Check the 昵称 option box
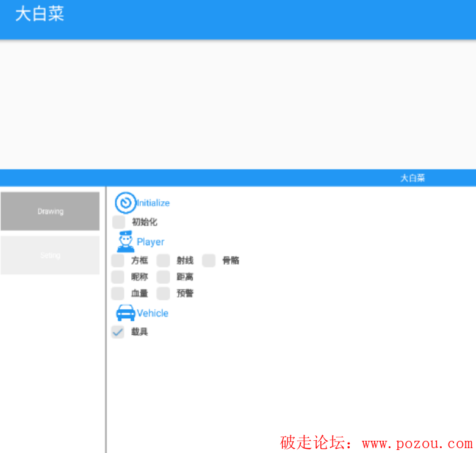This screenshot has width=476, height=453. point(118,277)
